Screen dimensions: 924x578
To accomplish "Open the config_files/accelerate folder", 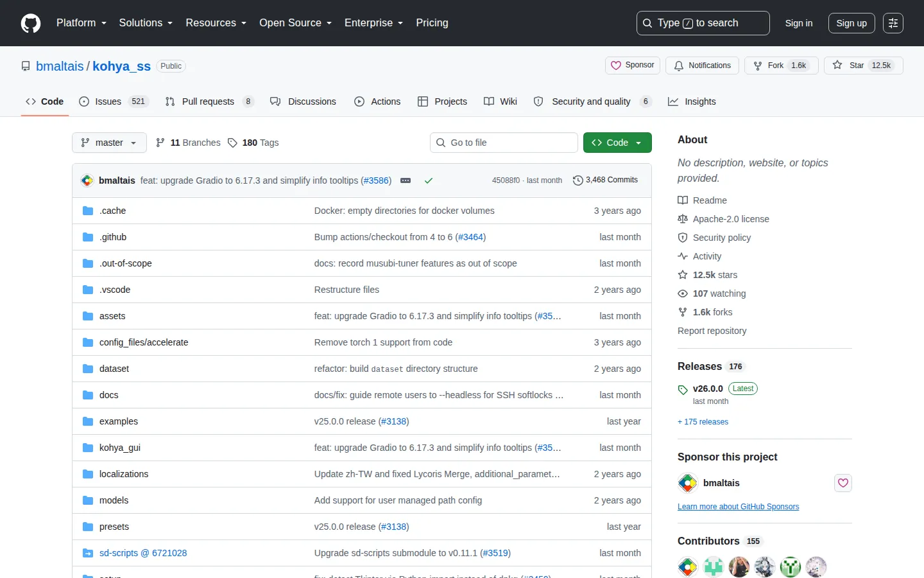I will (x=144, y=342).
